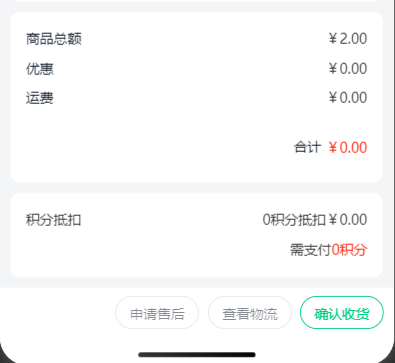Viewport: 395px width, 363px height.
Task: Click the 优惠 ¥0.00 value
Action: tap(348, 69)
